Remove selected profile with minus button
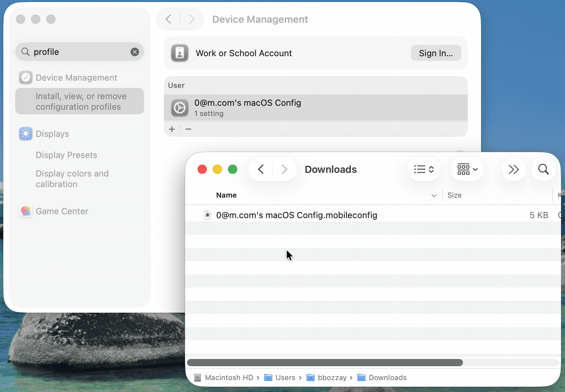565x392 pixels. (188, 129)
